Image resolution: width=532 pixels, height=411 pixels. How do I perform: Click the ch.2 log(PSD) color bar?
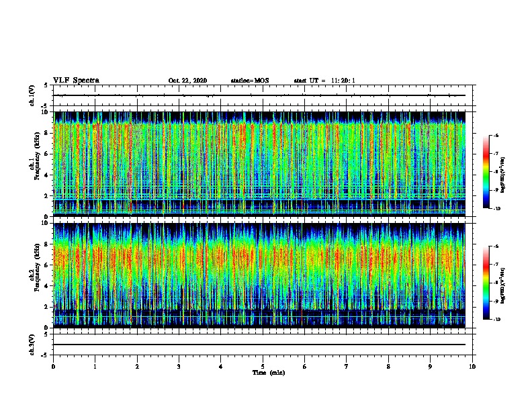[486, 283]
